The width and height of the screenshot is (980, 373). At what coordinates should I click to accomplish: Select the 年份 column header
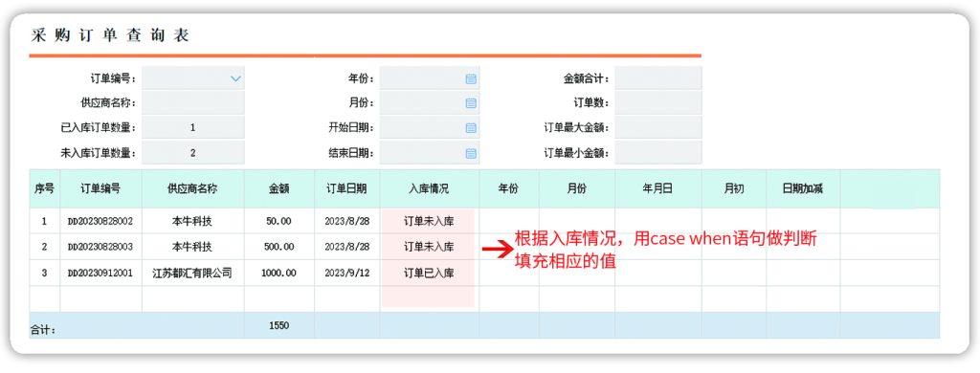click(x=509, y=188)
